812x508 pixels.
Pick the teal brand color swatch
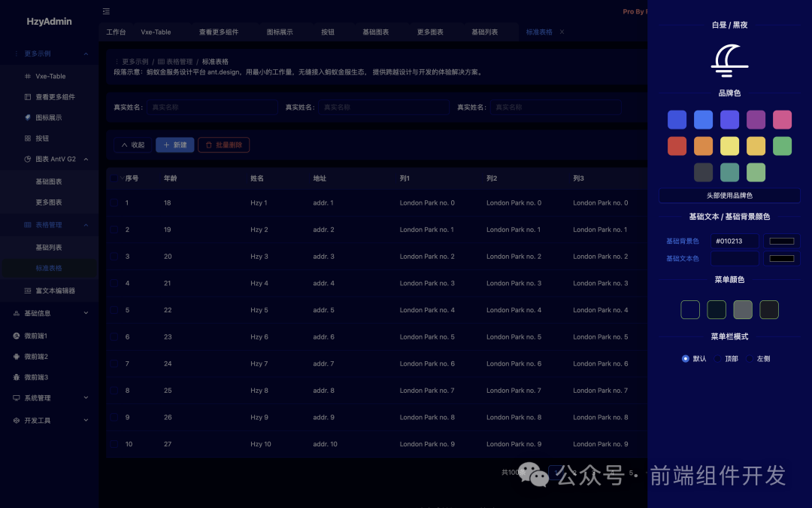pos(729,172)
